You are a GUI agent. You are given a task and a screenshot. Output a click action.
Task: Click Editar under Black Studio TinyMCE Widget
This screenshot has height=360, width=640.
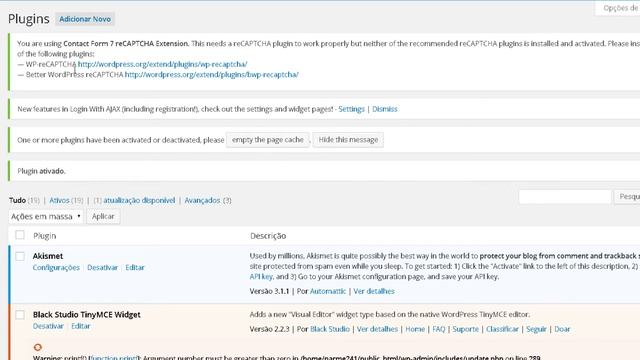coord(80,326)
